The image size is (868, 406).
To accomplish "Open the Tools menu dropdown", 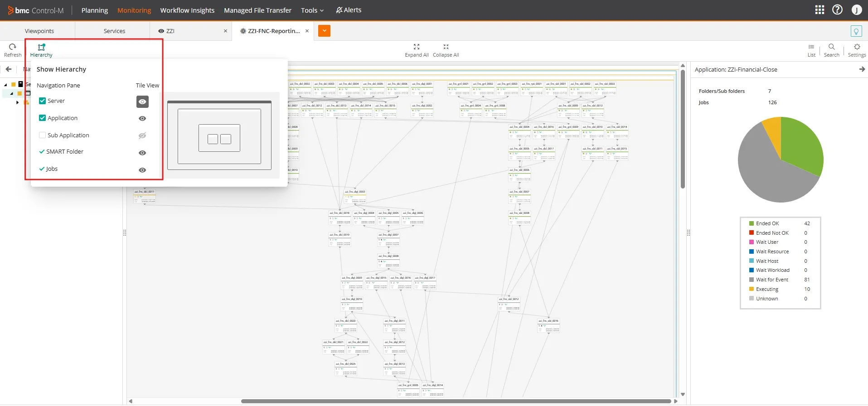I will pyautogui.click(x=312, y=10).
